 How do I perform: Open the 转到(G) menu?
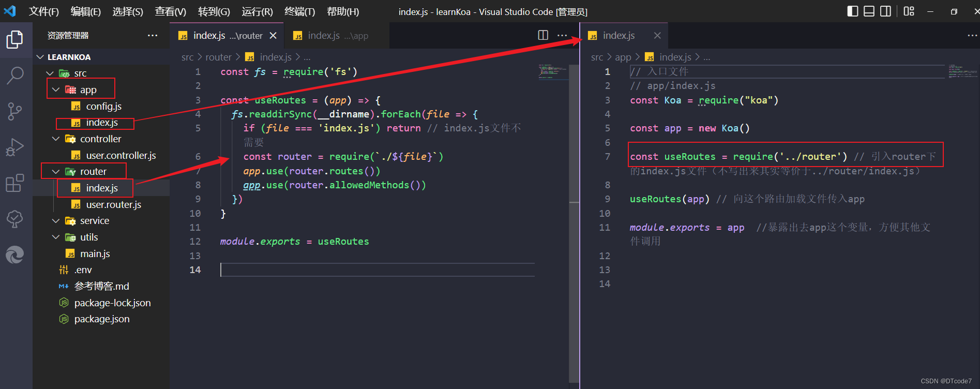[x=214, y=11]
